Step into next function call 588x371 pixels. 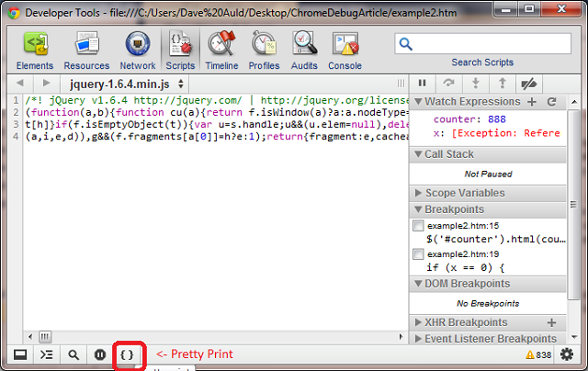476,84
